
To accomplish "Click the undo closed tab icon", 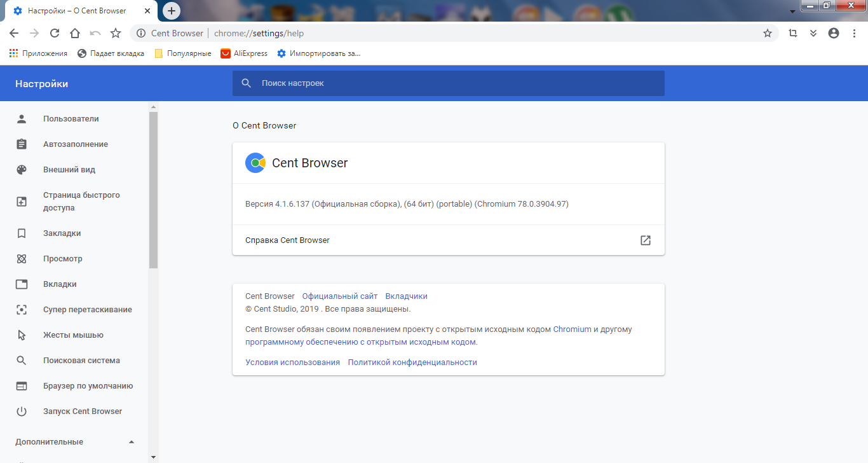I will click(95, 33).
